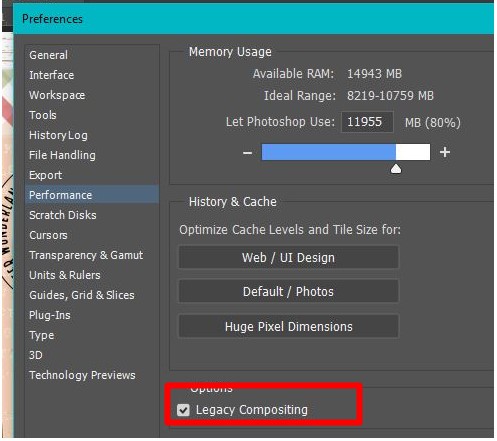Viewport: 497px width, 441px height.
Task: Select the Web / UI Design button
Action: (289, 257)
